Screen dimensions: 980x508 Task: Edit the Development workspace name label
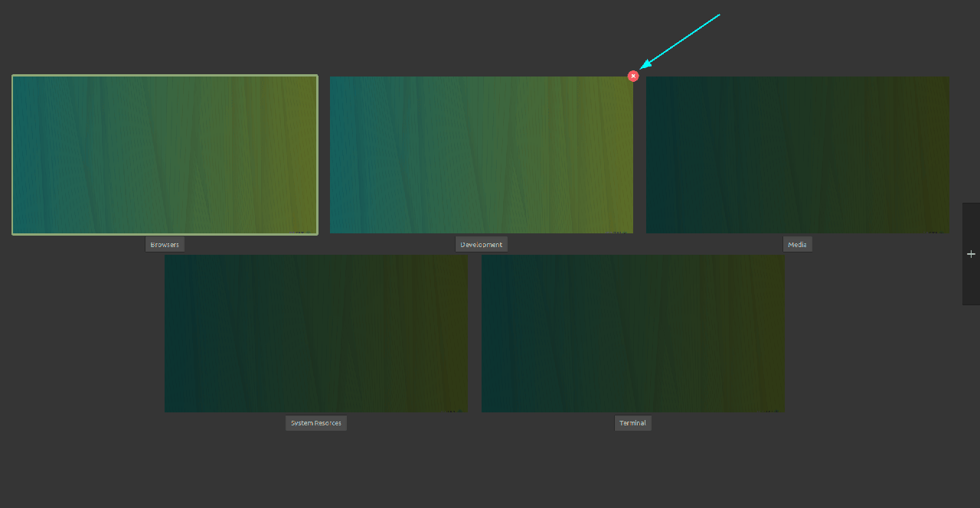click(481, 245)
